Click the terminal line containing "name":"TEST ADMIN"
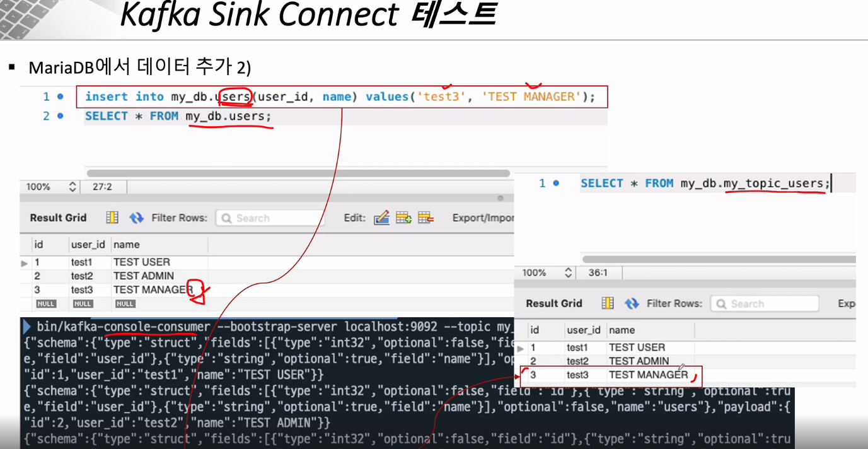Viewport: 868px width, 449px height. pos(177,423)
